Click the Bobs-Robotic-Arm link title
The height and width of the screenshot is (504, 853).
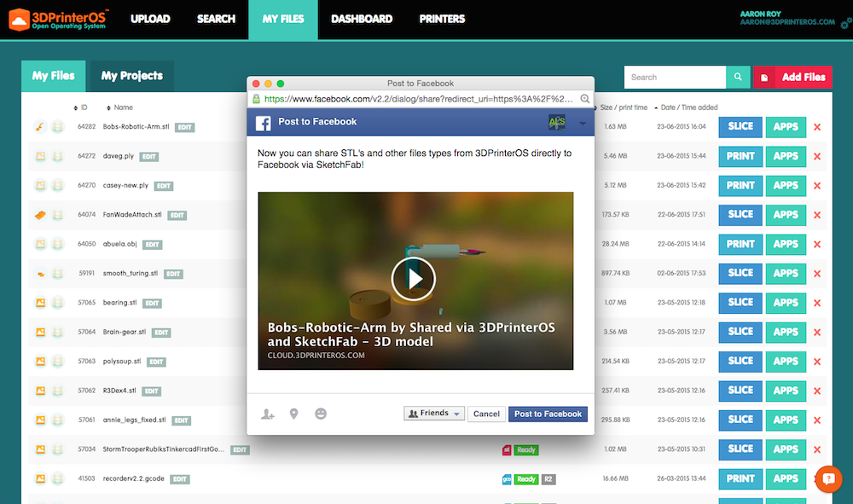411,334
